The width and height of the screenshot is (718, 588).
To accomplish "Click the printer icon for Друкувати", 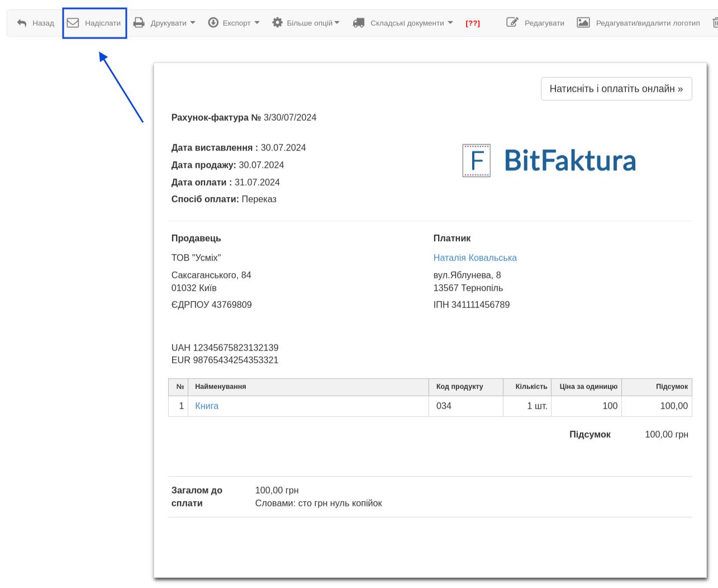I will point(139,23).
